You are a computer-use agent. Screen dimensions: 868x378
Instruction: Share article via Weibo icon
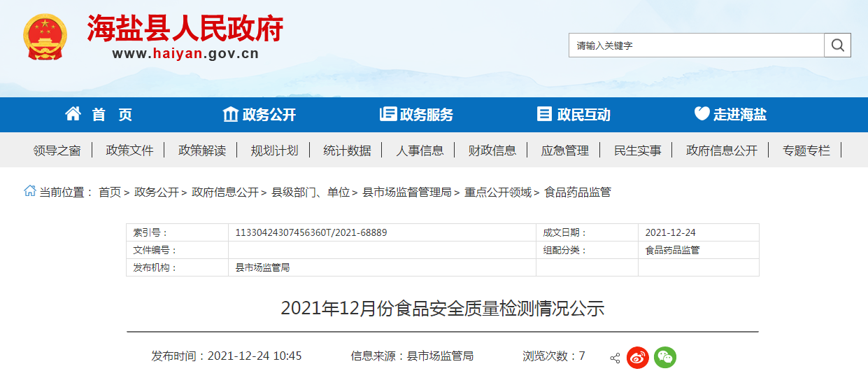[637, 358]
